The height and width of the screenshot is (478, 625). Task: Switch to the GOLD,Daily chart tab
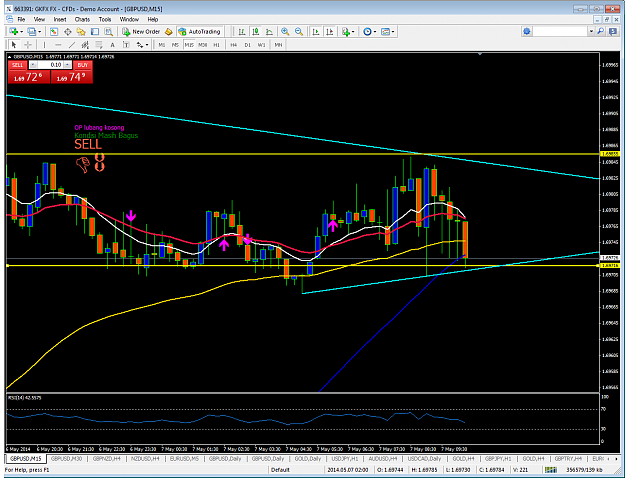click(307, 459)
